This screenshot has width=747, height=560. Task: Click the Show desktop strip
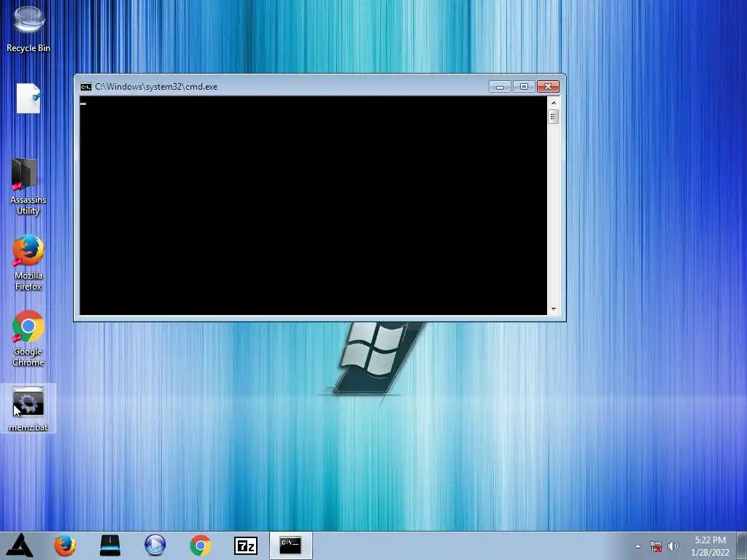tap(742, 545)
